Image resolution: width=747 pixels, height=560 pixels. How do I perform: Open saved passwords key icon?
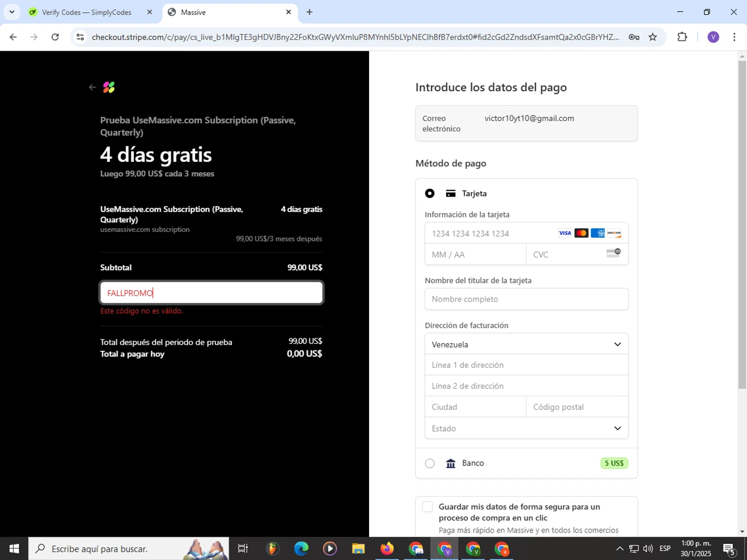[x=634, y=37]
